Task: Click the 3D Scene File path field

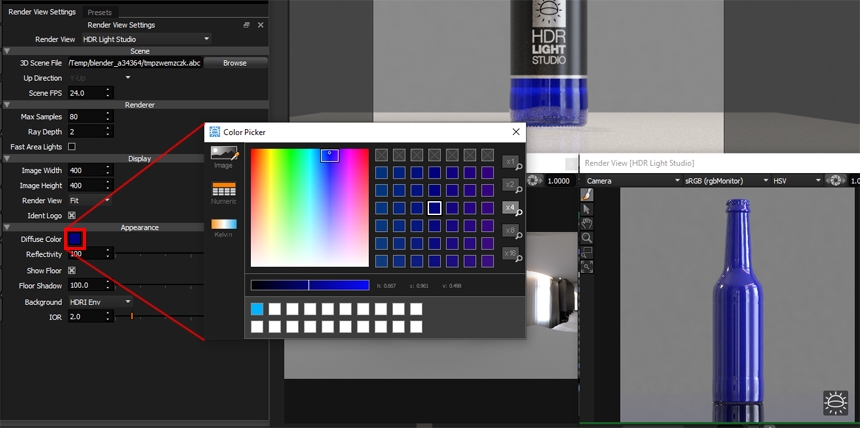Action: 135,63
